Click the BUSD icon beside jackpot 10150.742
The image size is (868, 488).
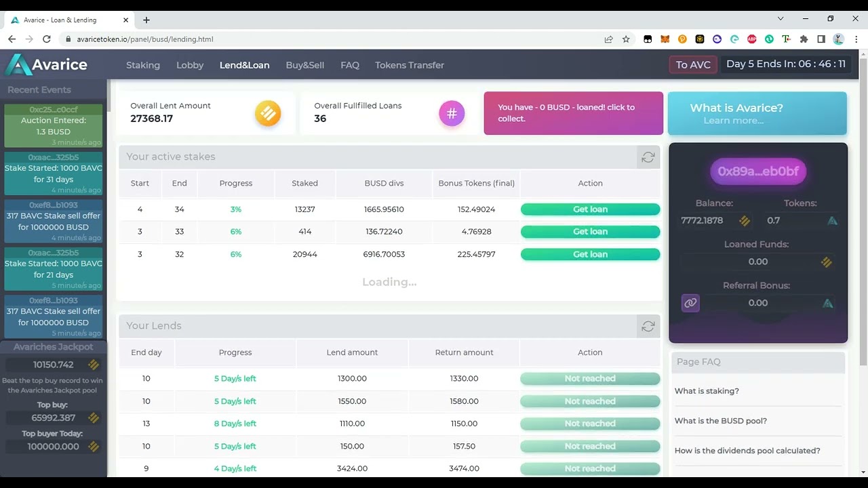coord(94,365)
